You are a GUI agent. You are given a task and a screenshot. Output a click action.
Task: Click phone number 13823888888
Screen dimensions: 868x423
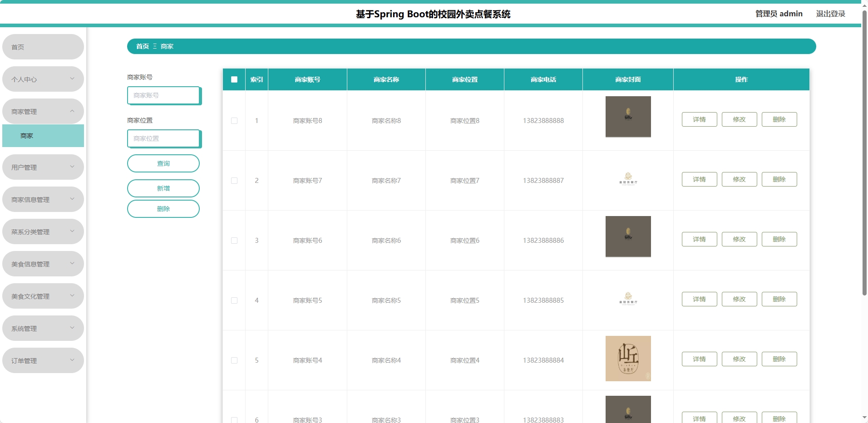click(543, 121)
